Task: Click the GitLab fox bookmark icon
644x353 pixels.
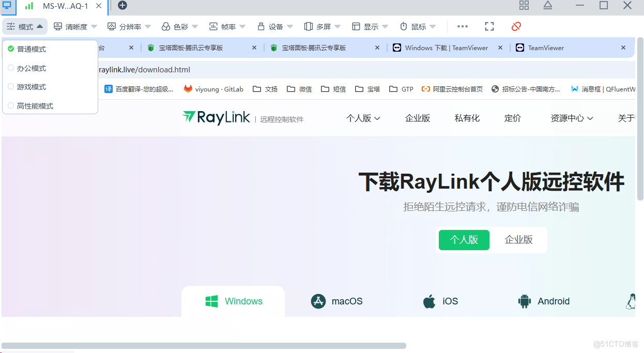Action: pyautogui.click(x=188, y=89)
